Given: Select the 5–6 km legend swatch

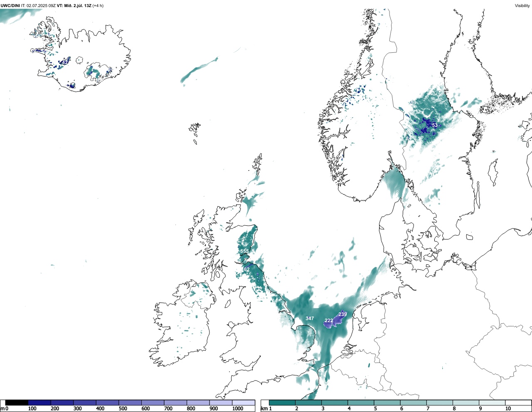Looking at the screenshot, I should click(x=387, y=402).
